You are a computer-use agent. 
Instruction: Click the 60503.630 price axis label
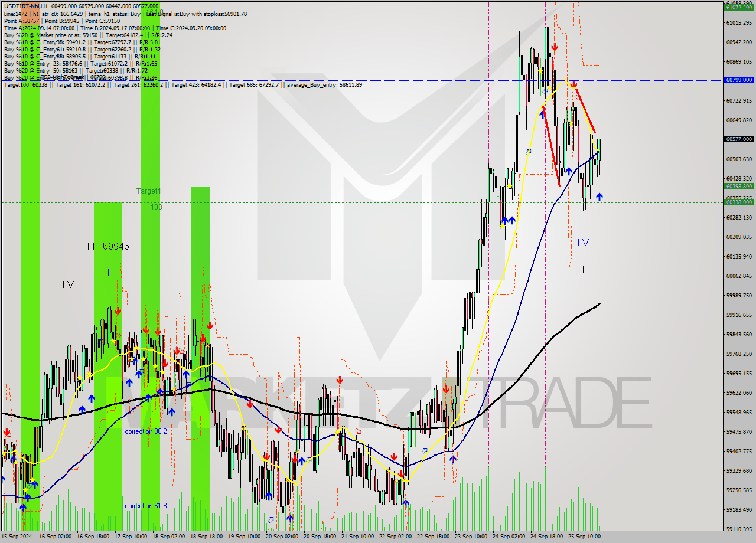pyautogui.click(x=739, y=159)
